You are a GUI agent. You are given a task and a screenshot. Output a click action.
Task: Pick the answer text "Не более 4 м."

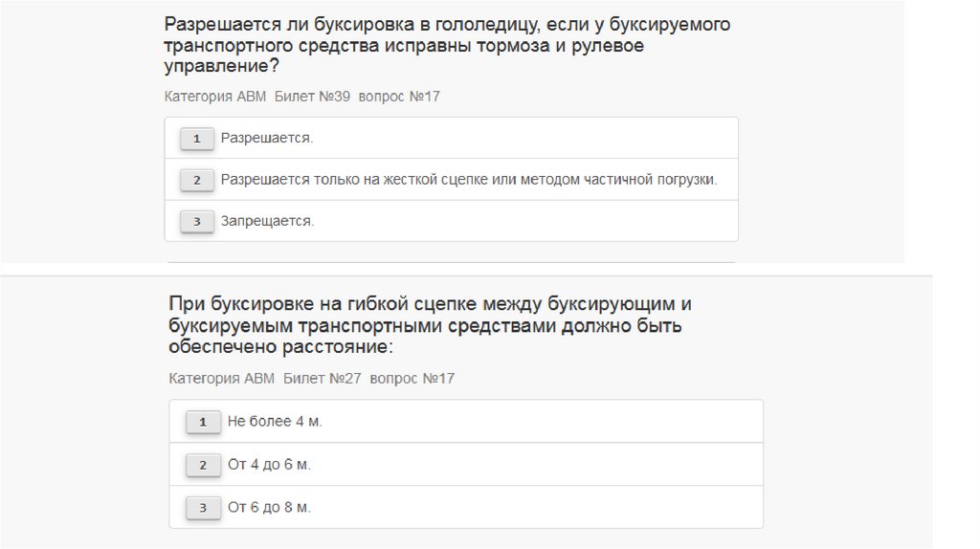[x=275, y=422]
